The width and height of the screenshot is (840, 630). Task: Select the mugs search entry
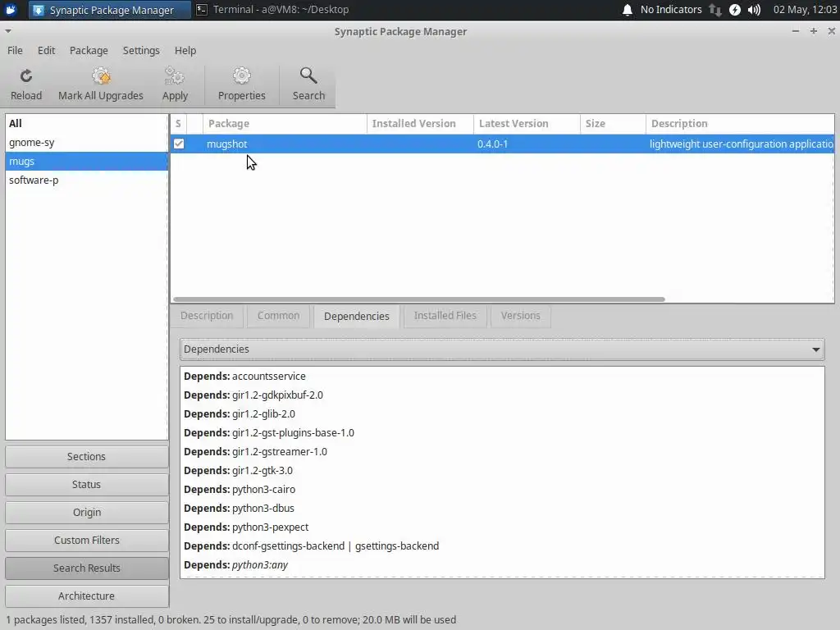coord(86,162)
